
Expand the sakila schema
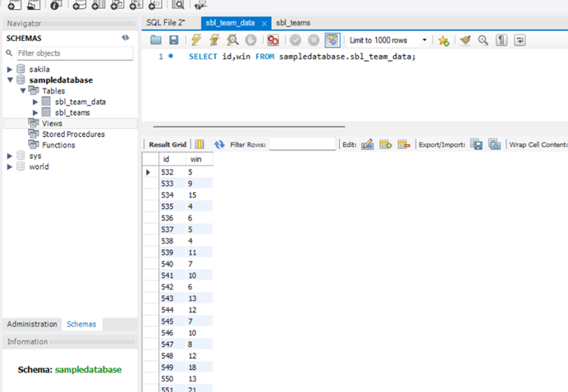pos(10,69)
